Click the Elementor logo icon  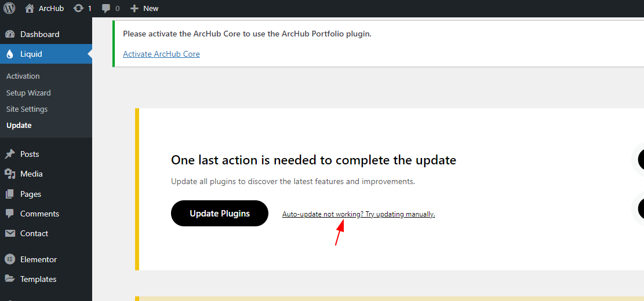(10, 259)
